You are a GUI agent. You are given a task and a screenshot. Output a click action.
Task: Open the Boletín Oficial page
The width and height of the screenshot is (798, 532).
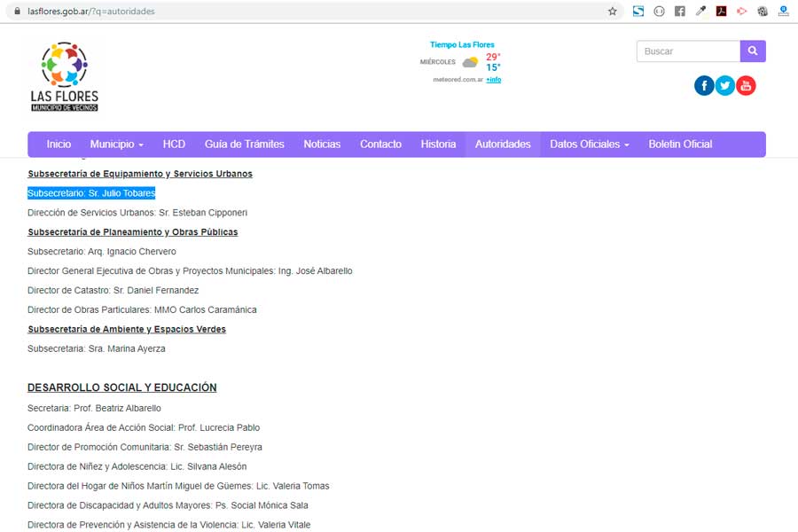(680, 144)
